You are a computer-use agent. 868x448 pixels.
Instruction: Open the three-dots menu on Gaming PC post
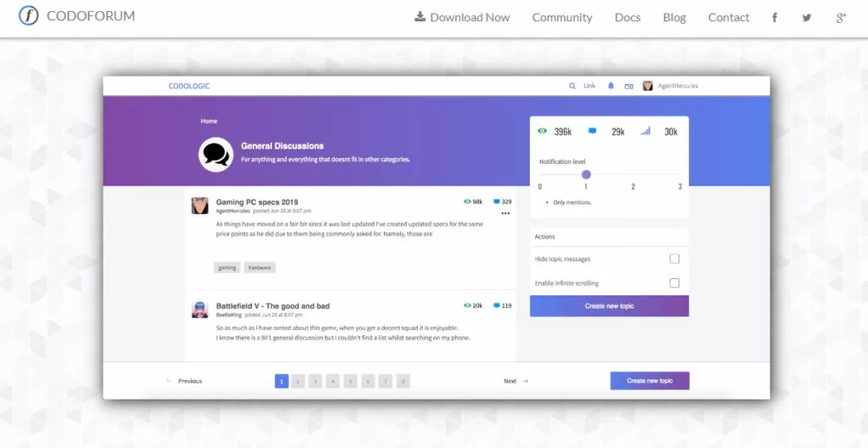(505, 214)
